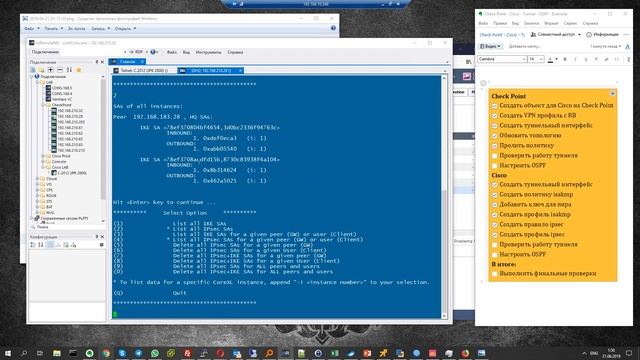The image size is (640, 360).
Task: Apply bold formatting in Evernote
Action: tap(565, 59)
